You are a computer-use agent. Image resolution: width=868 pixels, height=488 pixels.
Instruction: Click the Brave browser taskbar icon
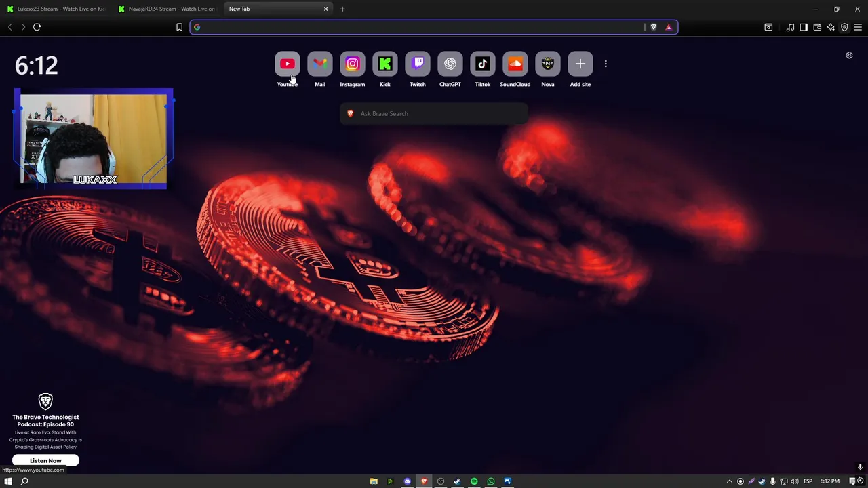click(424, 481)
